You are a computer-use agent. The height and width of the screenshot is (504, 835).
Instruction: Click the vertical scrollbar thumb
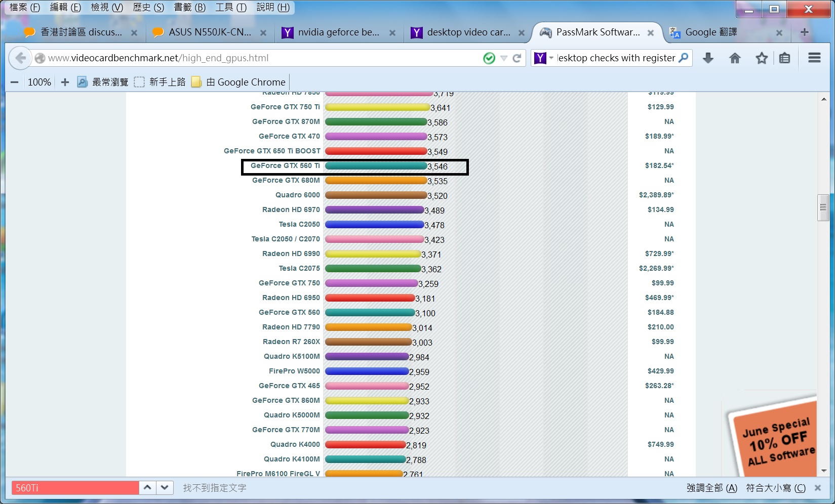823,207
